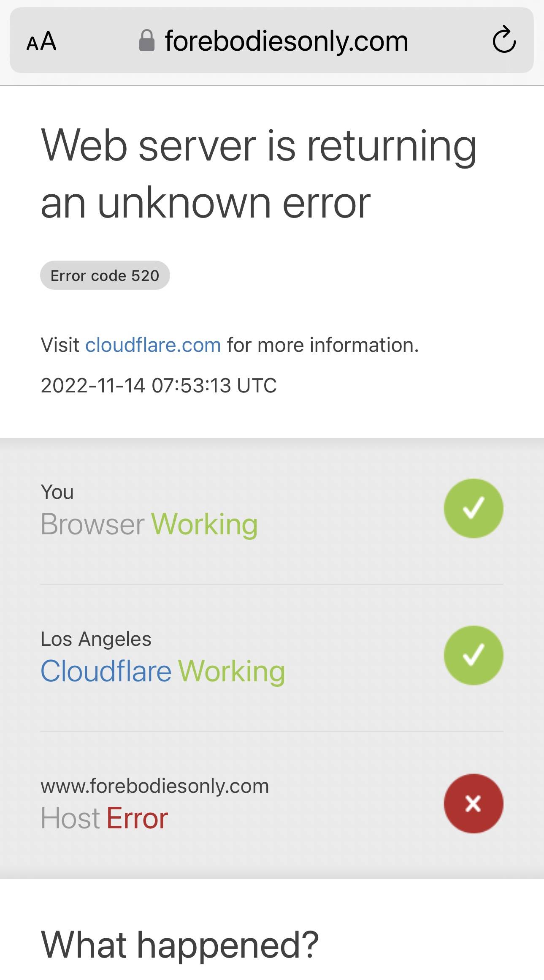Tap the Browser Working status text
Screen dimensions: 544x980
point(149,524)
